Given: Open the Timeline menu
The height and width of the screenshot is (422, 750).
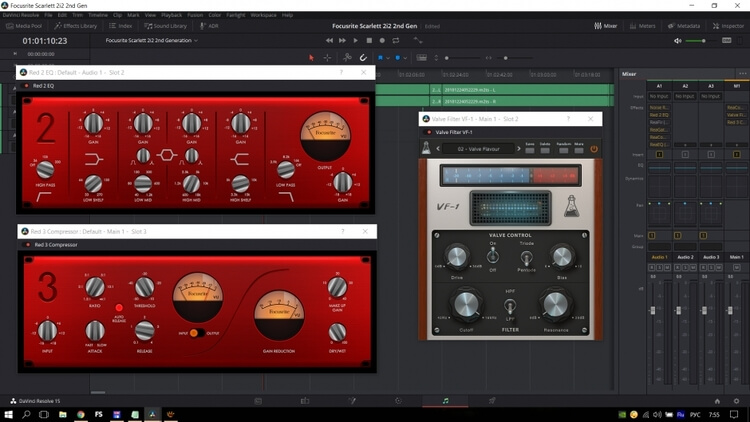Looking at the screenshot, I should pyautogui.click(x=98, y=15).
